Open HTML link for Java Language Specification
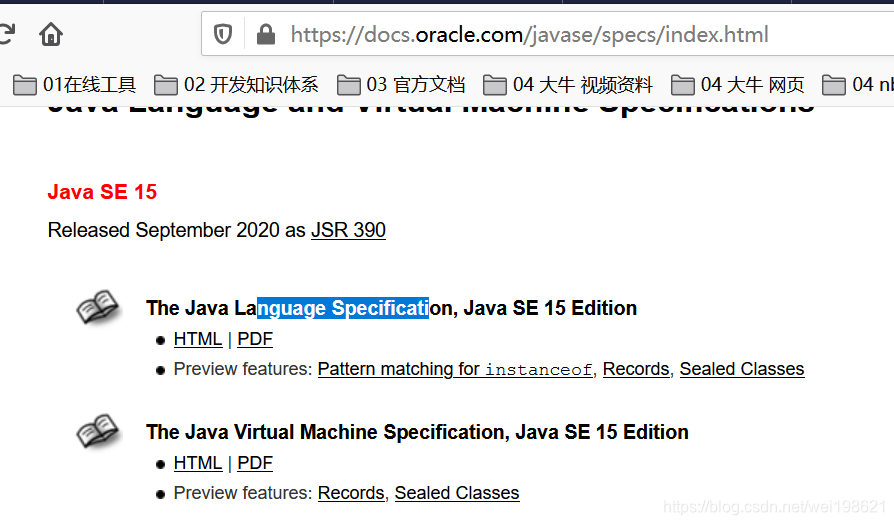Viewport: 894px width, 525px height. pyautogui.click(x=198, y=339)
